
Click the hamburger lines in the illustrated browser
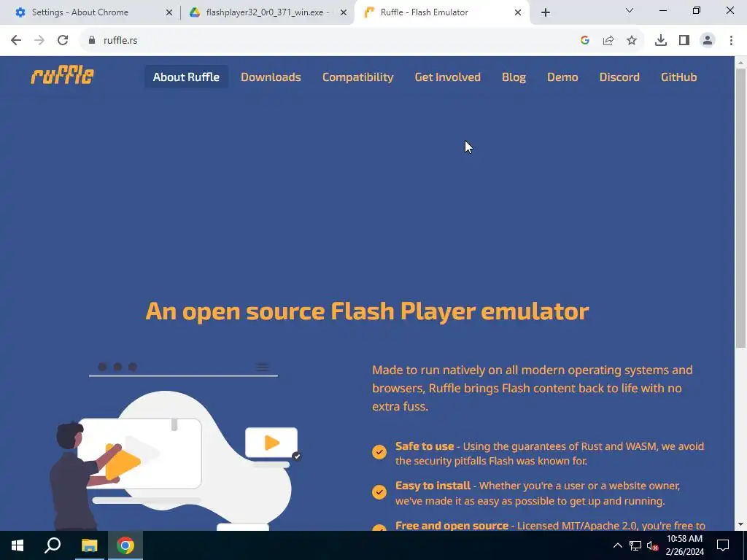point(263,367)
